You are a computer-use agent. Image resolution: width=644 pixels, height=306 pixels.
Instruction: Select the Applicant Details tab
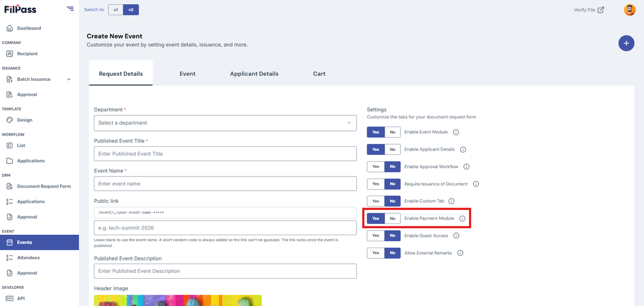click(254, 73)
